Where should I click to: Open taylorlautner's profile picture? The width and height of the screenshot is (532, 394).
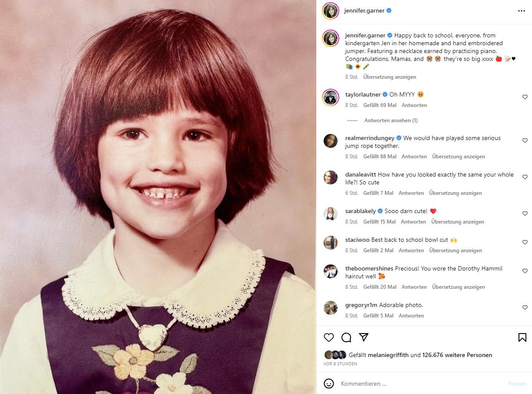click(x=331, y=97)
